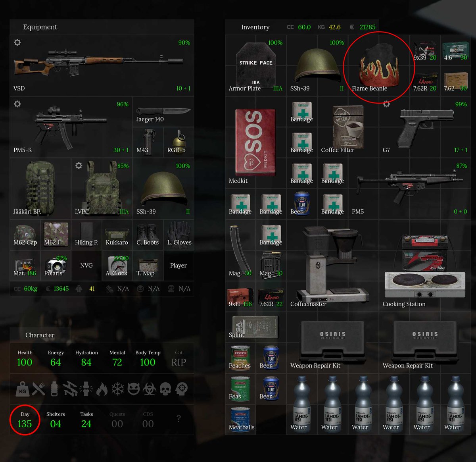Select the equipped SSh-39 helmet in Equipment

click(163, 189)
